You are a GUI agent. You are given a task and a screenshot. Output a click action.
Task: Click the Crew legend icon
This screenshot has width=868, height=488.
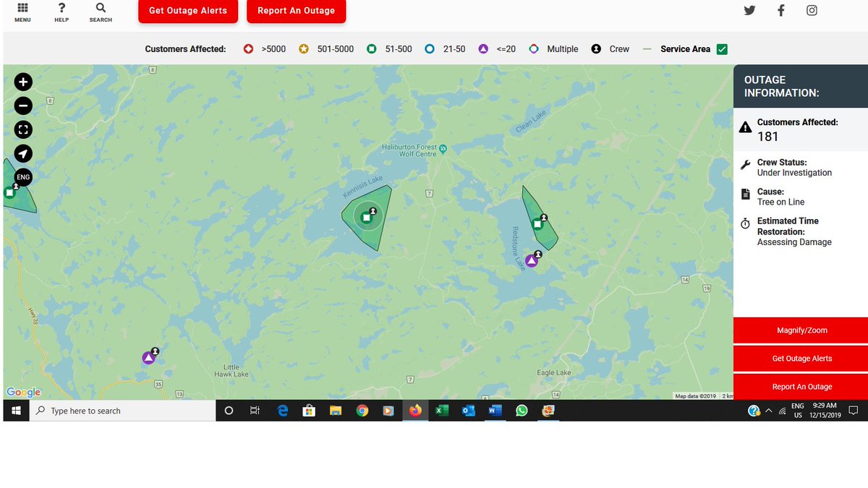pyautogui.click(x=596, y=49)
